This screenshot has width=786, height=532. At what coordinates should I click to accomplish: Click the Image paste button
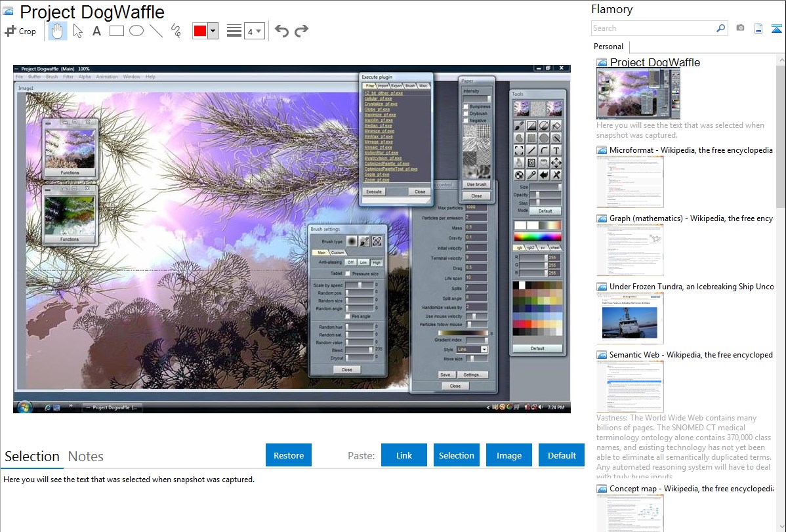[x=508, y=455]
